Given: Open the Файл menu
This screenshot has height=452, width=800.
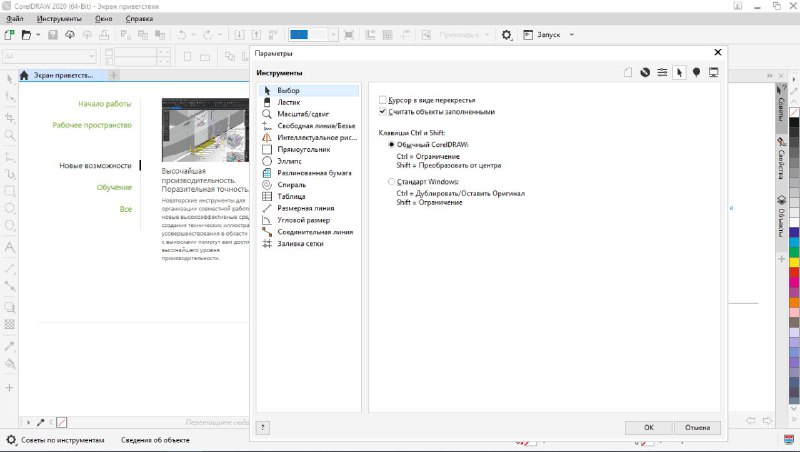Looking at the screenshot, I should (x=15, y=18).
